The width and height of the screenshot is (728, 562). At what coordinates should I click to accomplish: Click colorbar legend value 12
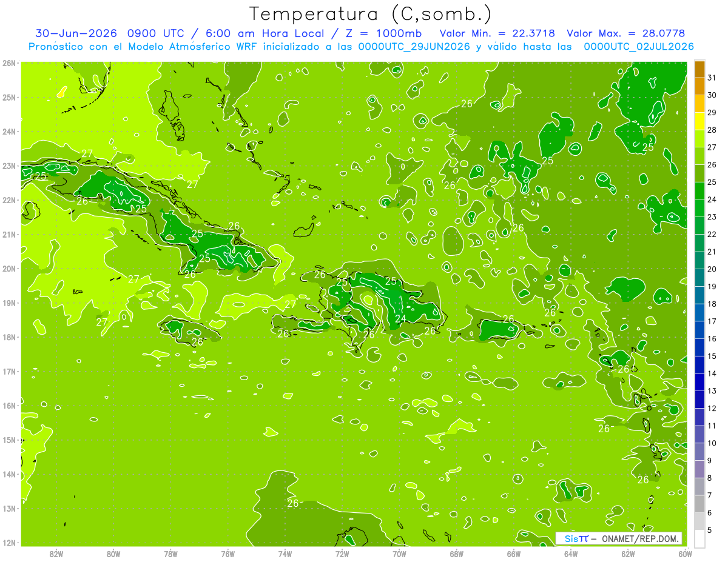coord(712,408)
